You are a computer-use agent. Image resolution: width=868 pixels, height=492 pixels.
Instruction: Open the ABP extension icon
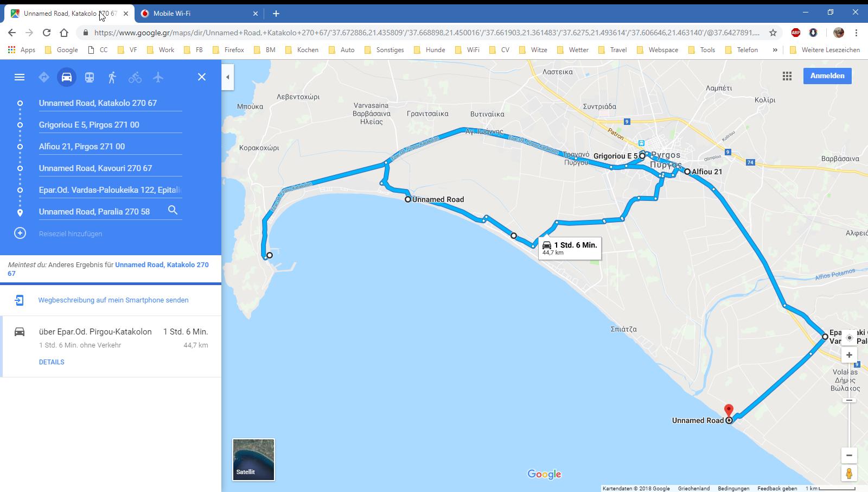tap(796, 33)
